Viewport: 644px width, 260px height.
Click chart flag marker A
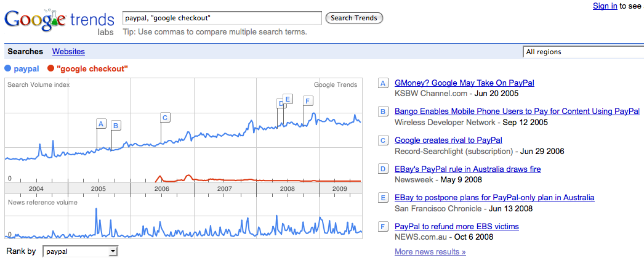pos(101,123)
